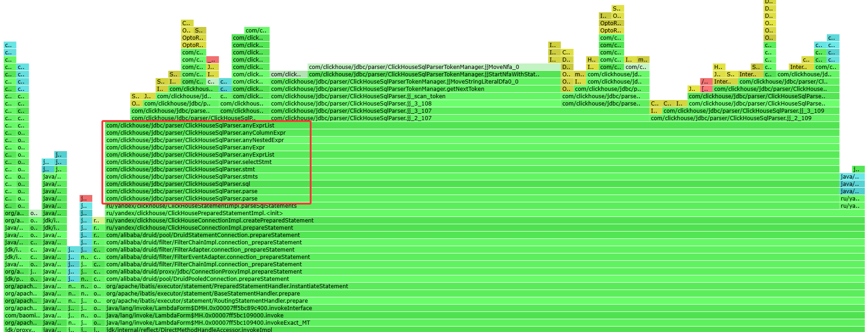
Task: Select the DruidStatementConnection.prepareStatement frame
Action: 203,235
